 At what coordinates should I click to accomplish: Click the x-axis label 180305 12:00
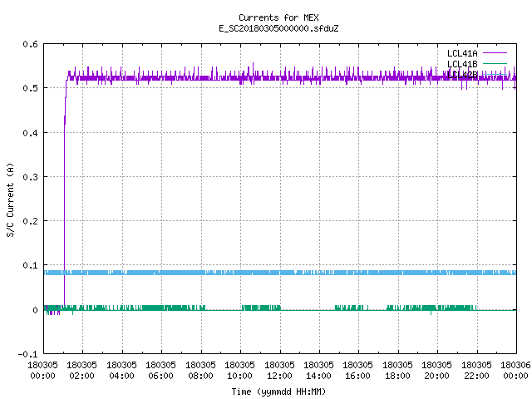(279, 371)
